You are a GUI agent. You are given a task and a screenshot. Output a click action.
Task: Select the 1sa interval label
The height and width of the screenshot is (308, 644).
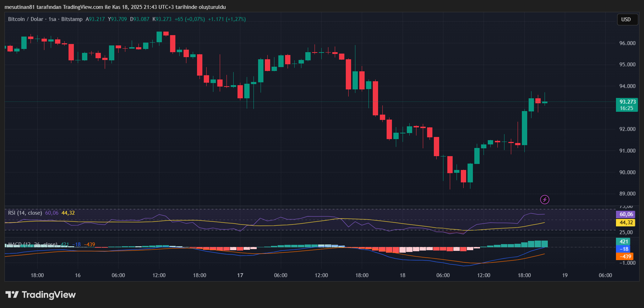pyautogui.click(x=52, y=19)
